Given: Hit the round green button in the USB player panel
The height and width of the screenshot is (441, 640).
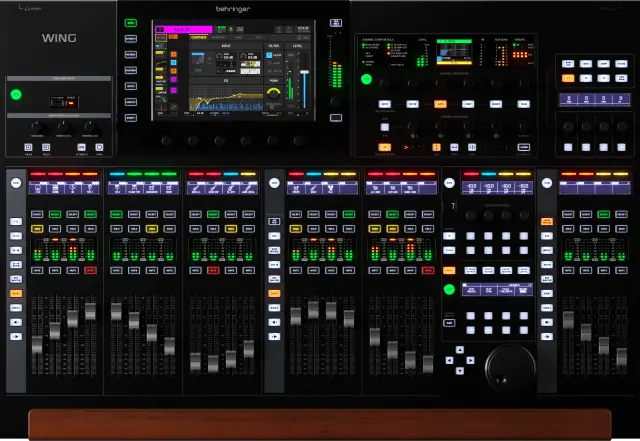Looking at the screenshot, I should click(x=16, y=95).
